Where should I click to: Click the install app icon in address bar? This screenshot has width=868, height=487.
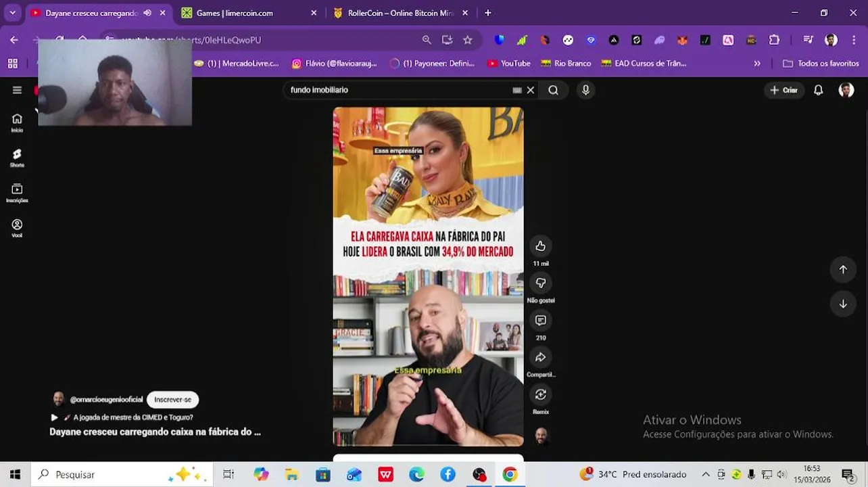[447, 40]
